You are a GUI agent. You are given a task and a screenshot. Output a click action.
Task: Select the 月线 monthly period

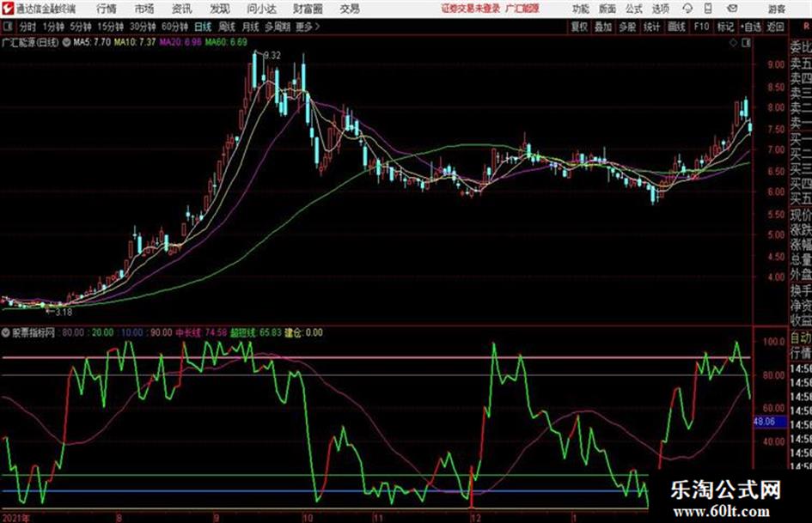(x=251, y=27)
